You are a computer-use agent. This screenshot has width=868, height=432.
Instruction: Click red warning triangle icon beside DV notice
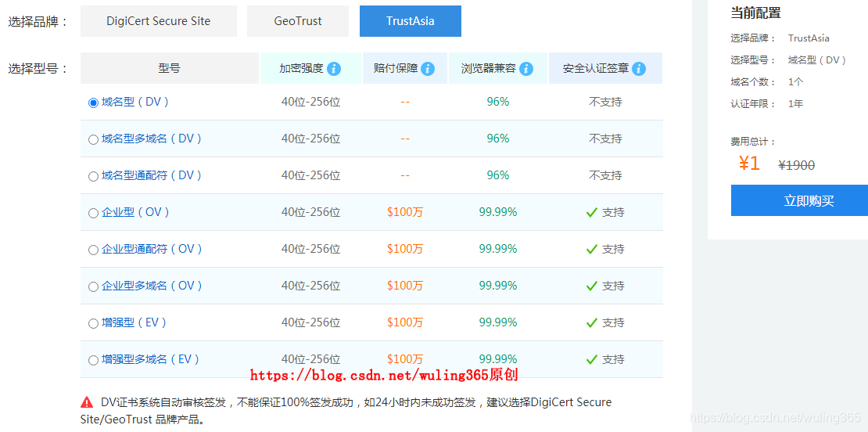coord(87,402)
